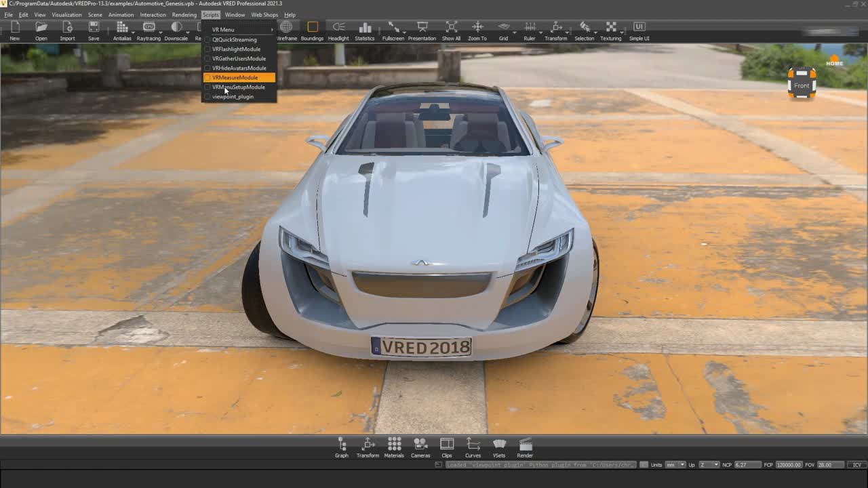The height and width of the screenshot is (488, 868).
Task: Expand the VR Menu submenu
Action: [239, 30]
